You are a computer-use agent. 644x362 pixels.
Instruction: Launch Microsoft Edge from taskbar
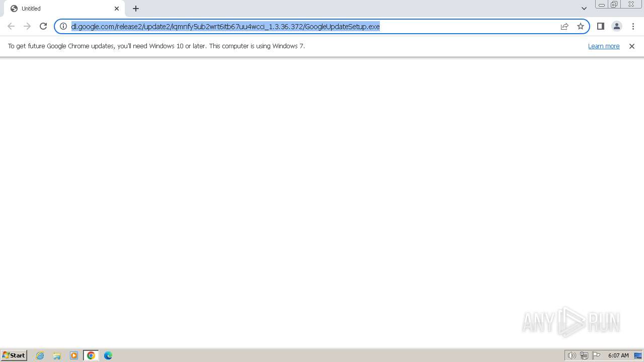click(x=108, y=355)
